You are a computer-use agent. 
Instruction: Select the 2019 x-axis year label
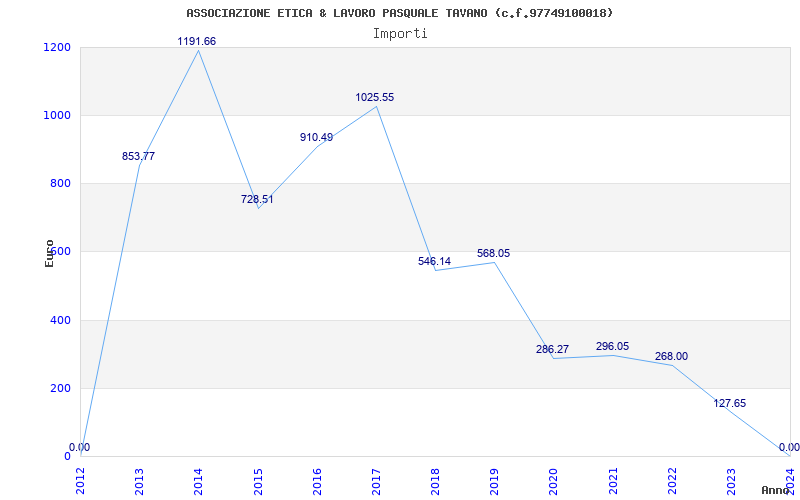pyautogui.click(x=494, y=481)
